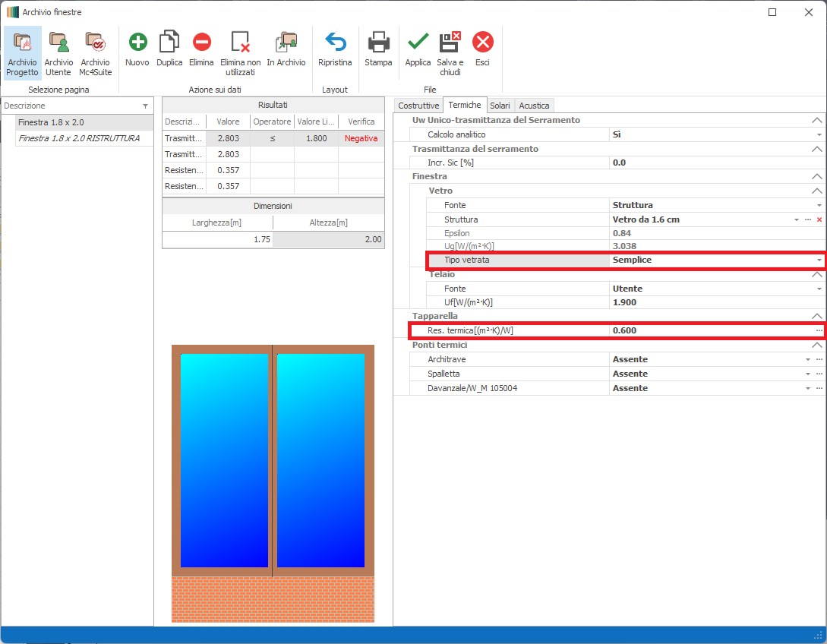Collapse the Tapparella section
Screen dimensions: 827x644
click(817, 316)
